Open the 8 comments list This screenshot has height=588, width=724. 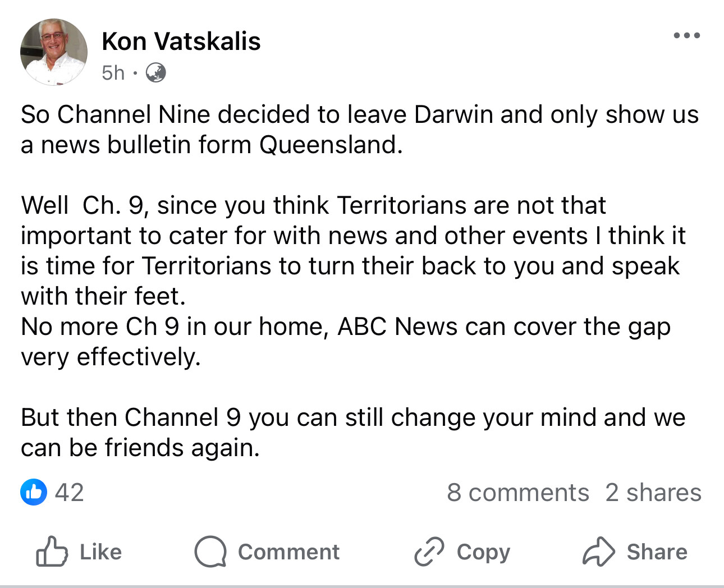(517, 493)
